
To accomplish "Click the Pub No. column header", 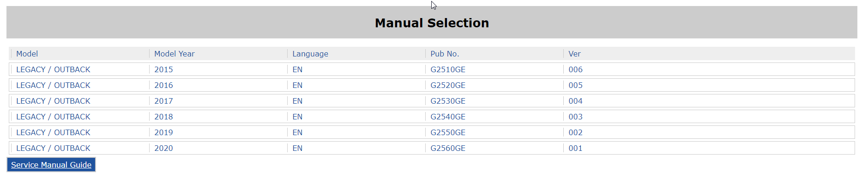I will tap(445, 54).
